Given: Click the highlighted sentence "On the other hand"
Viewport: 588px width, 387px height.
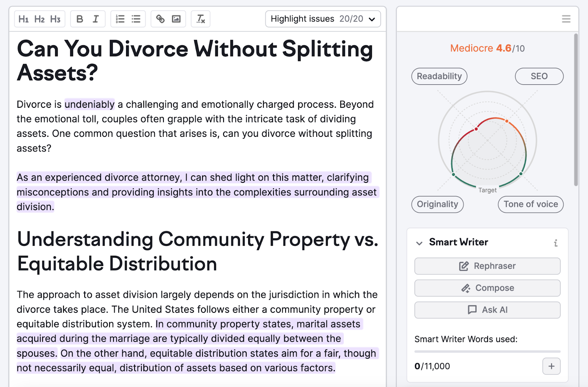Looking at the screenshot, I should 198,361.
